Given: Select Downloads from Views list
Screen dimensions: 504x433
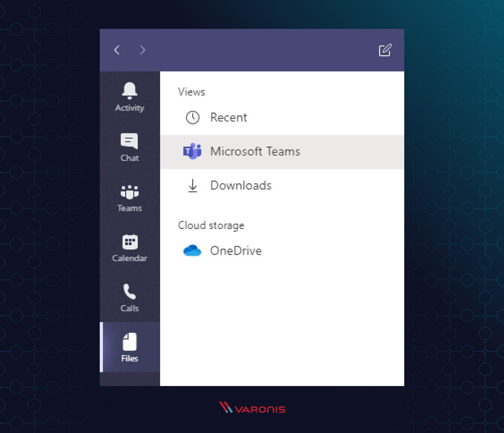Looking at the screenshot, I should (241, 185).
